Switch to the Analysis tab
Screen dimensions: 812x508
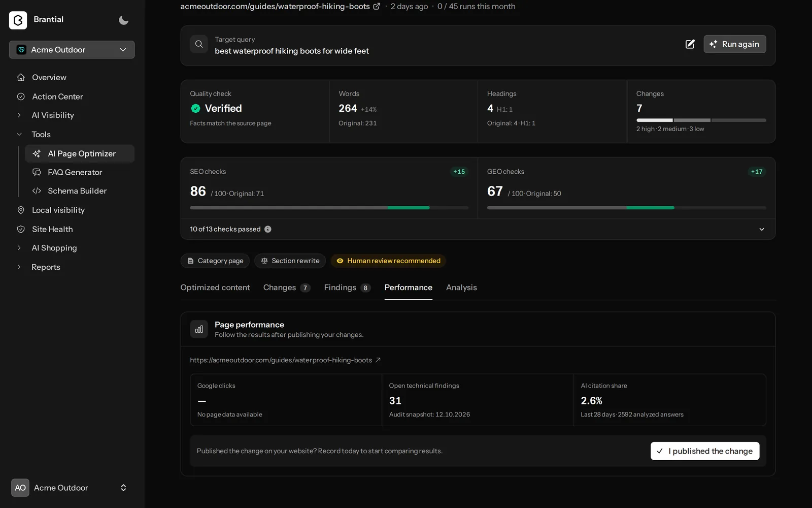(461, 288)
